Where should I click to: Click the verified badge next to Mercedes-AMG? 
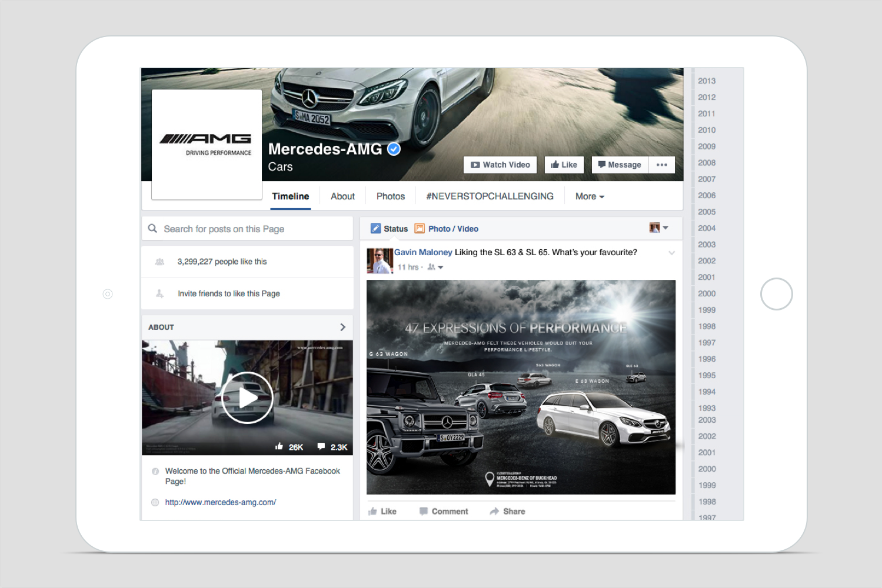[394, 149]
